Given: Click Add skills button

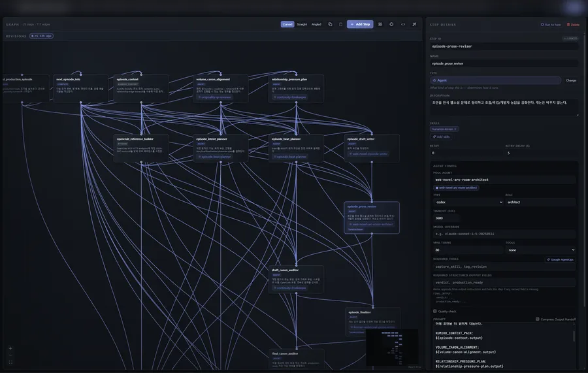Looking at the screenshot, I should click(x=441, y=137).
